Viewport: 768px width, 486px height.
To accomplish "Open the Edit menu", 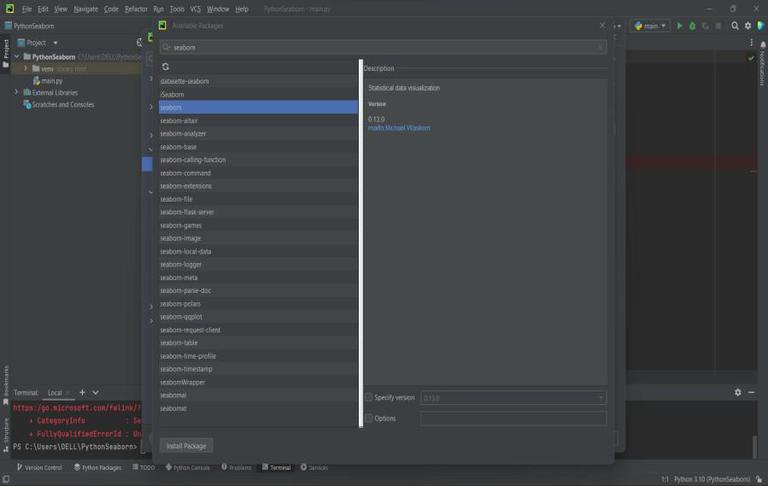I will (x=43, y=9).
